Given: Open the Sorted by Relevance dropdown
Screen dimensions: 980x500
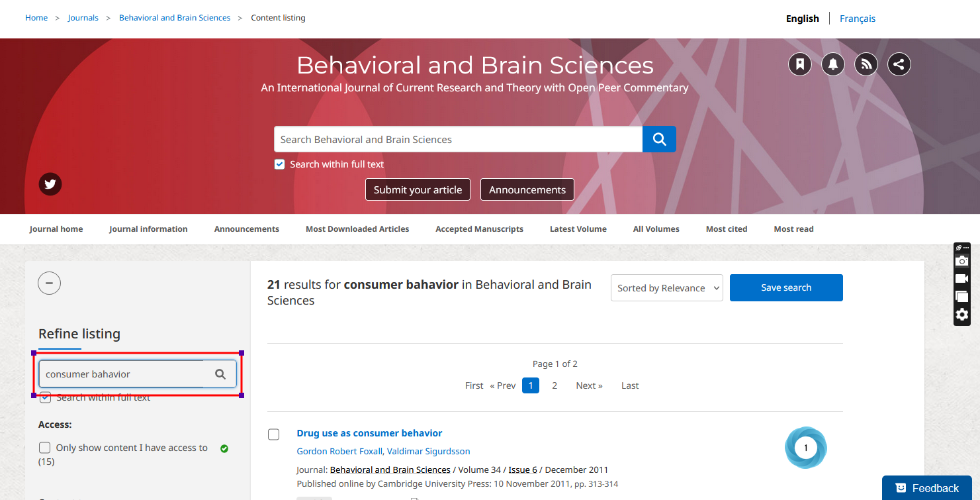Looking at the screenshot, I should tap(666, 288).
